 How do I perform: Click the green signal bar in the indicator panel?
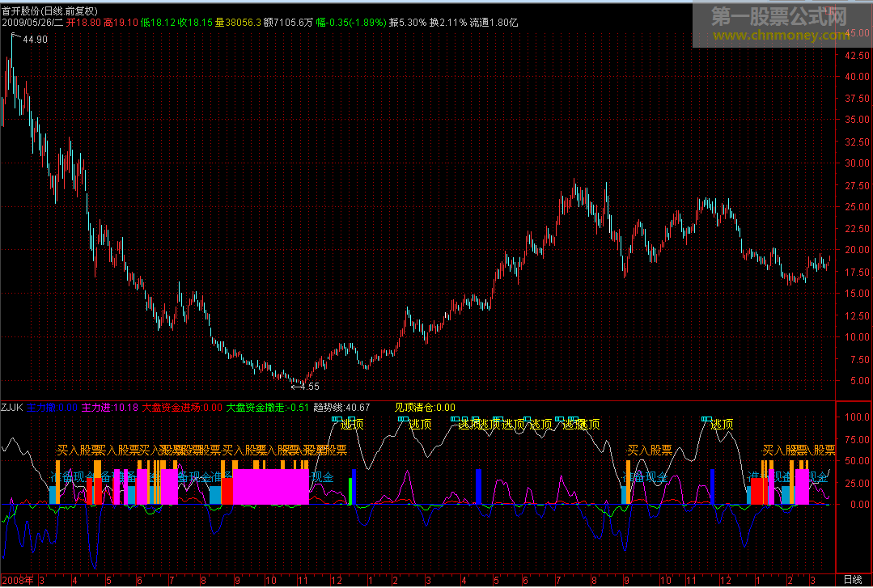(x=350, y=491)
